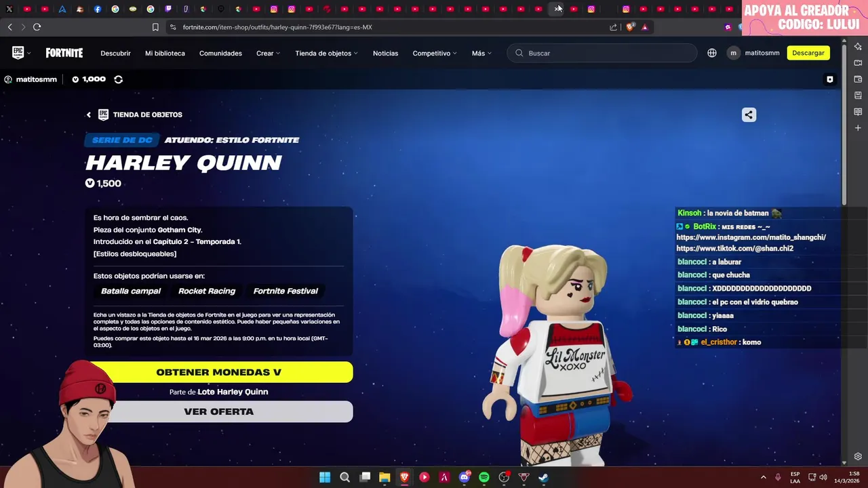This screenshot has height=488, width=868.
Task: Click the Rocket Racing tag
Action: [207, 291]
